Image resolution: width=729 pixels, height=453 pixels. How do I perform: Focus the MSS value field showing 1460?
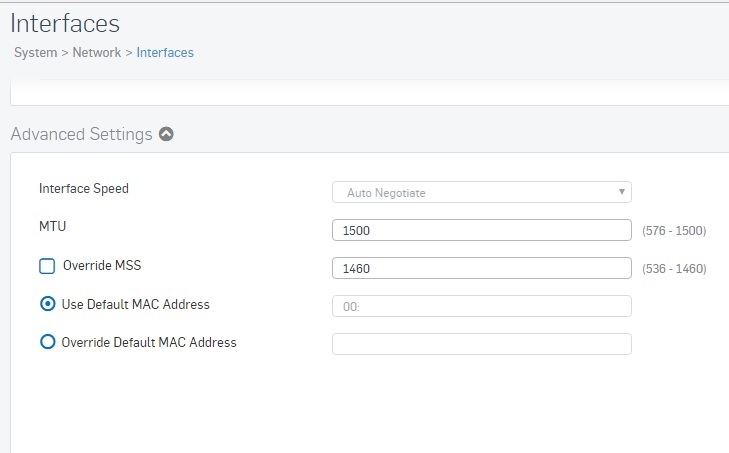pos(482,268)
